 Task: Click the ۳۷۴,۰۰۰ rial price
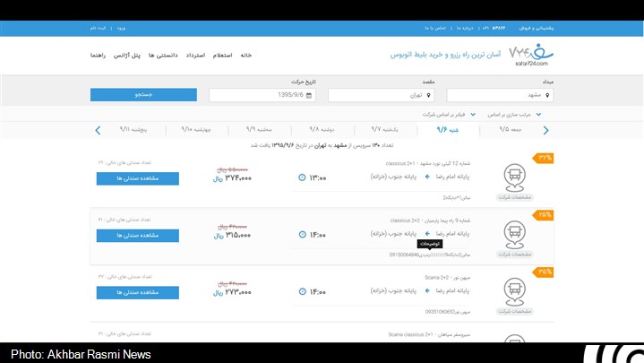coord(233,178)
